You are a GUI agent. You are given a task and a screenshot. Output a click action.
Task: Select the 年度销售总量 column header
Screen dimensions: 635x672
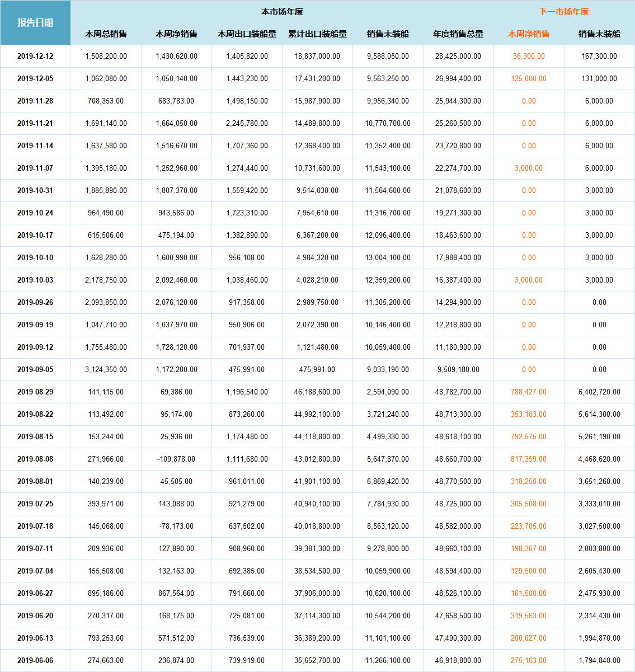458,34
